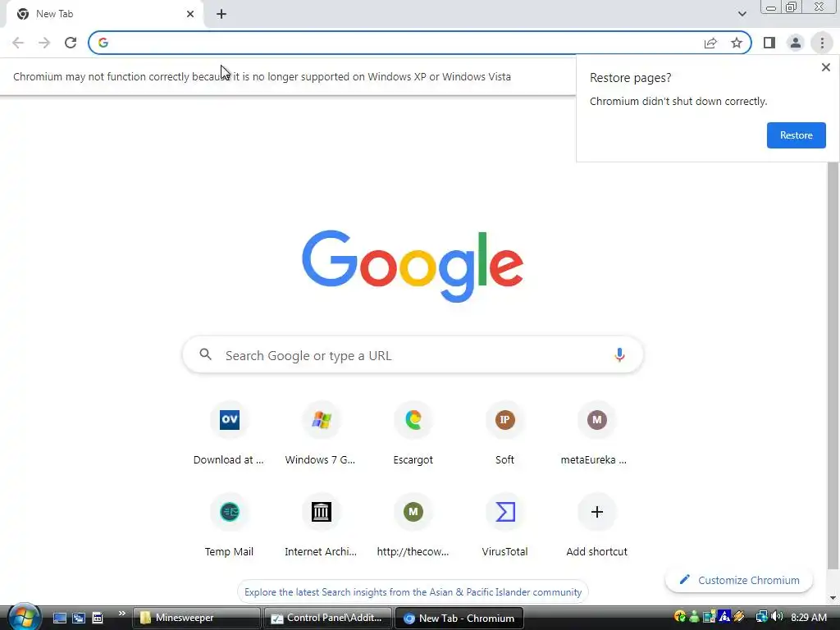Open the Windows 7 G... shortcut
This screenshot has width=840, height=630.
321,433
